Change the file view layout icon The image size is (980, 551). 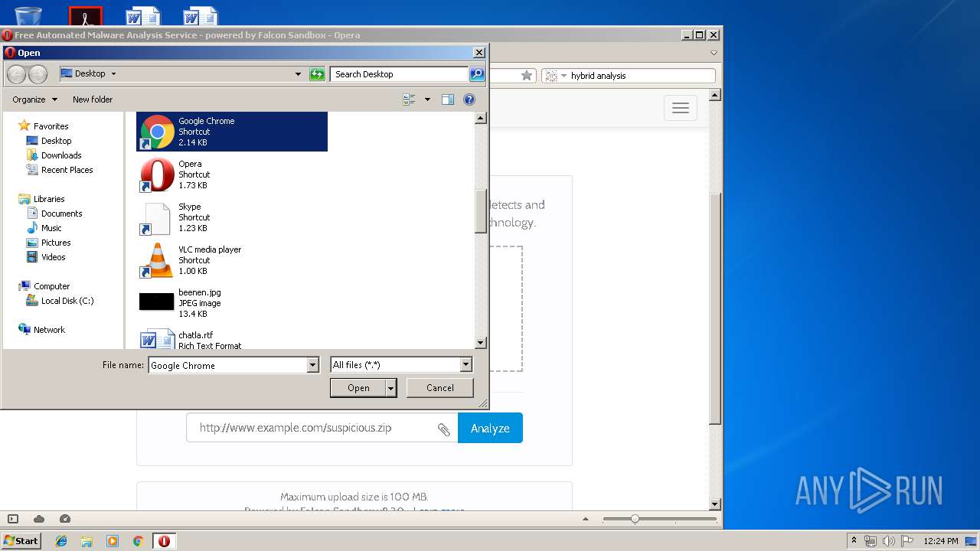(409, 99)
